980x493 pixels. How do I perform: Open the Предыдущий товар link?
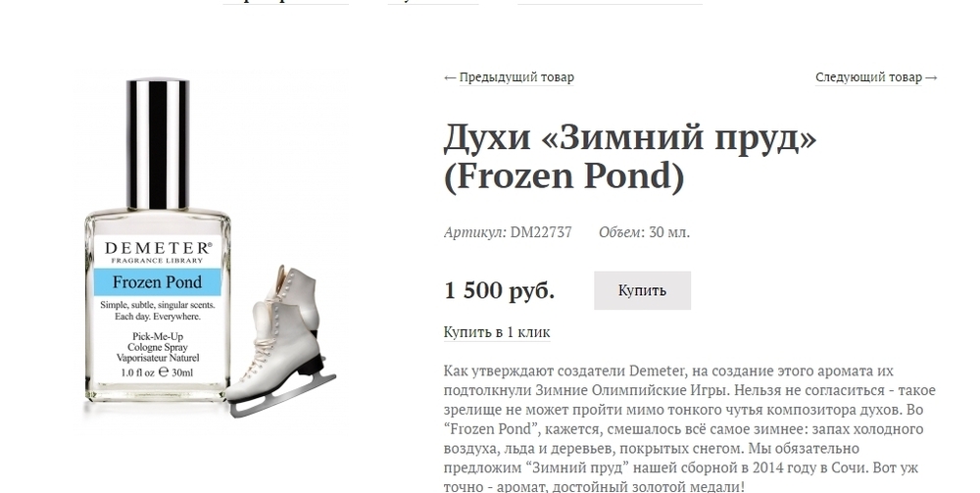516,77
